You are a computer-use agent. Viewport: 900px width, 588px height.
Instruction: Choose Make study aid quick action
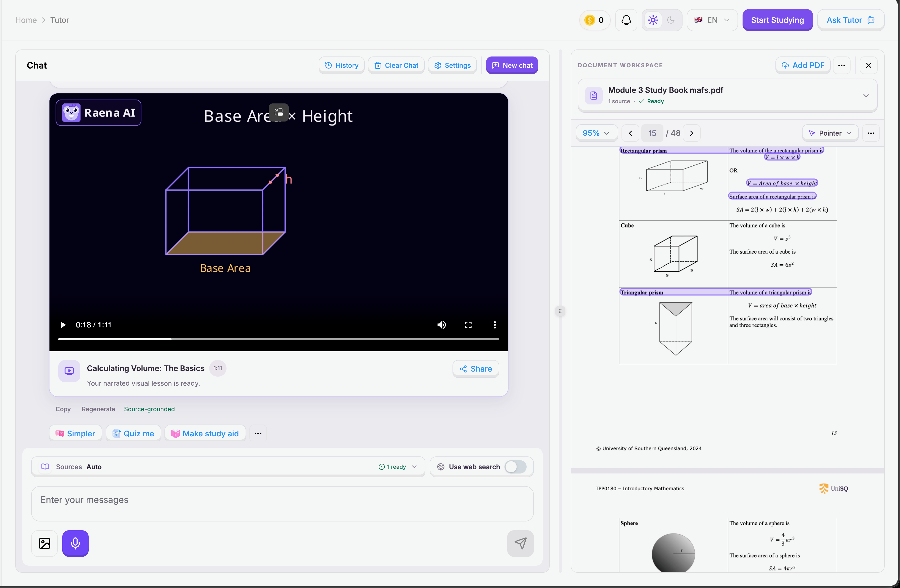[x=205, y=433]
